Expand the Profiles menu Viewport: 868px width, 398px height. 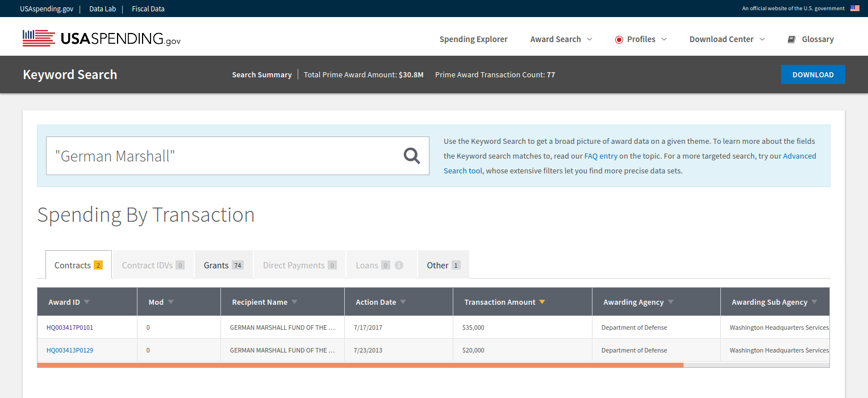click(641, 39)
